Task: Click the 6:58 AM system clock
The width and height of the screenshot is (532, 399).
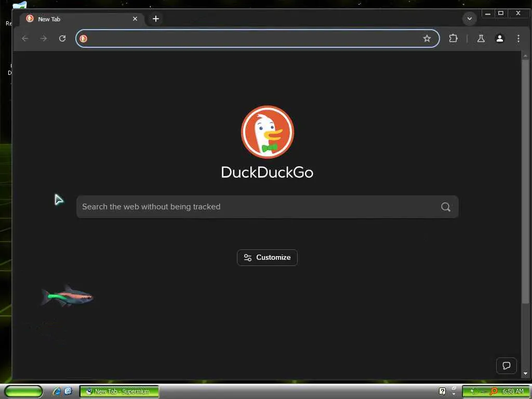Action: (513, 391)
